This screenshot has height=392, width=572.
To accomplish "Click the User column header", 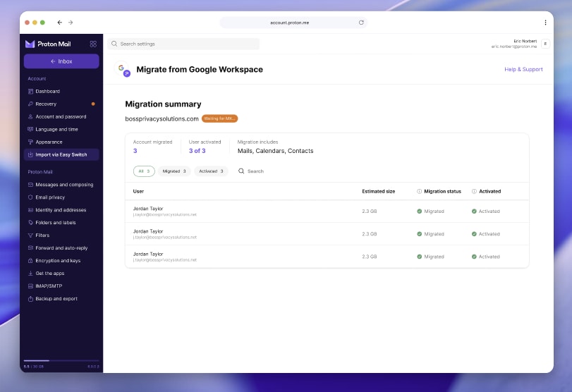I will click(138, 192).
